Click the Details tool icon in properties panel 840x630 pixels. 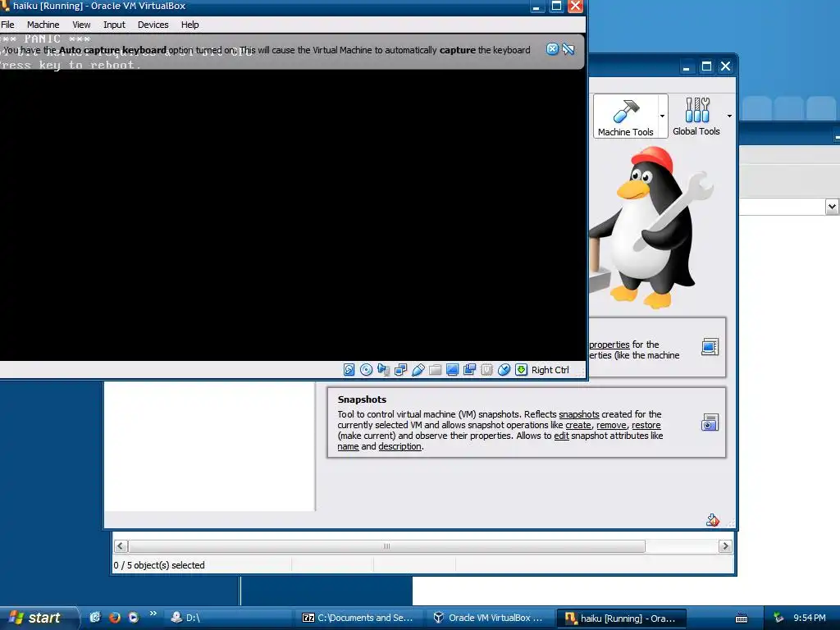click(x=710, y=347)
